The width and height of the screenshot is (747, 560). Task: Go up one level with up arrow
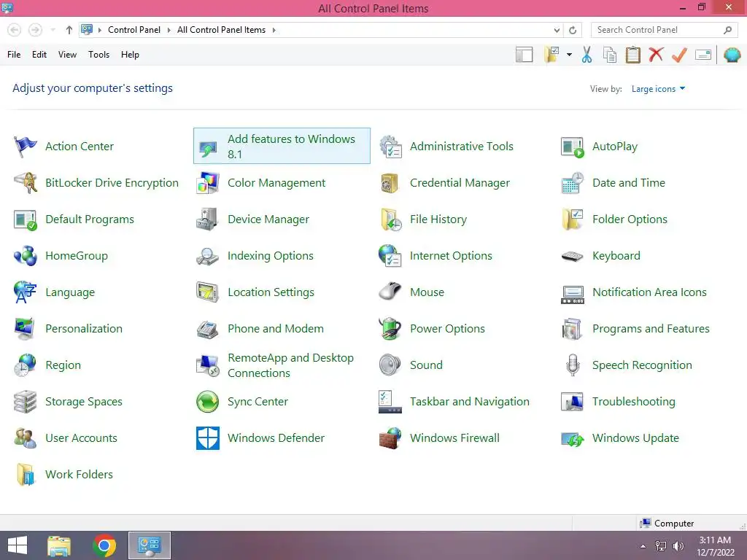(x=69, y=30)
